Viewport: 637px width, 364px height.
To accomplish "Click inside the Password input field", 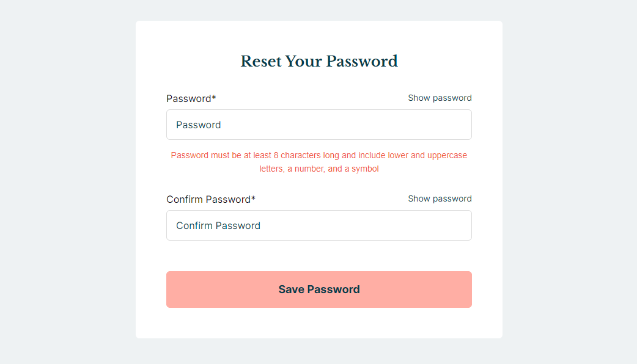I will 318,124.
